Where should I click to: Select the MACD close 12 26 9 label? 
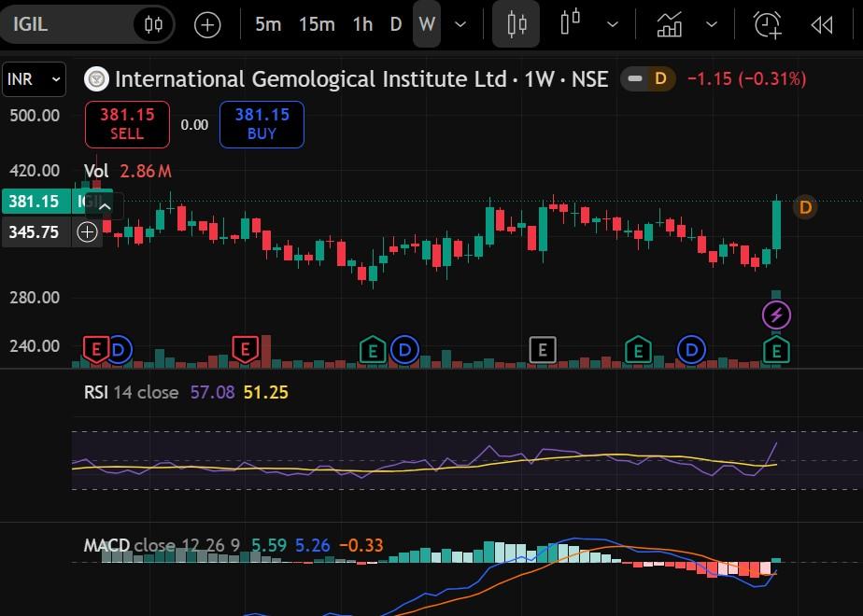(162, 545)
